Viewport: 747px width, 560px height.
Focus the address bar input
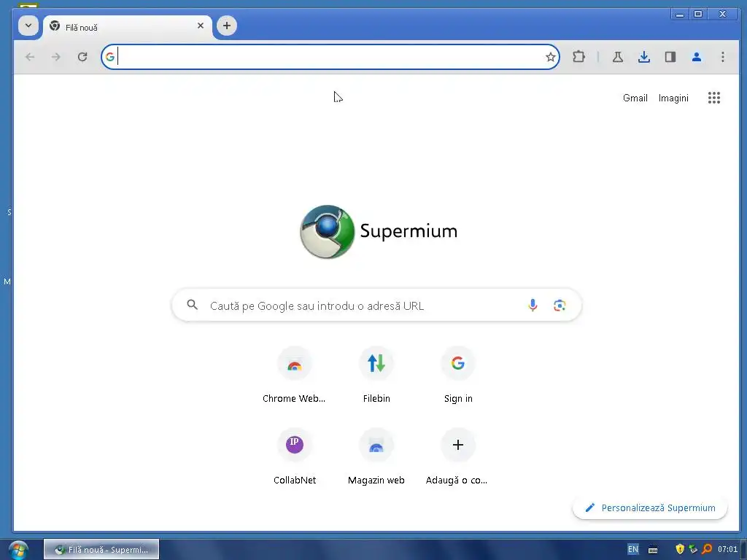click(330, 57)
